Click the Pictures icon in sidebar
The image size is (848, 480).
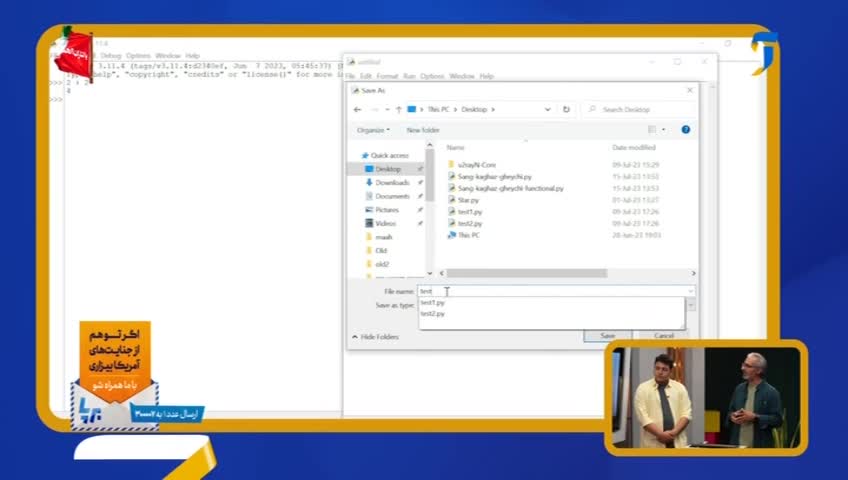(369, 209)
